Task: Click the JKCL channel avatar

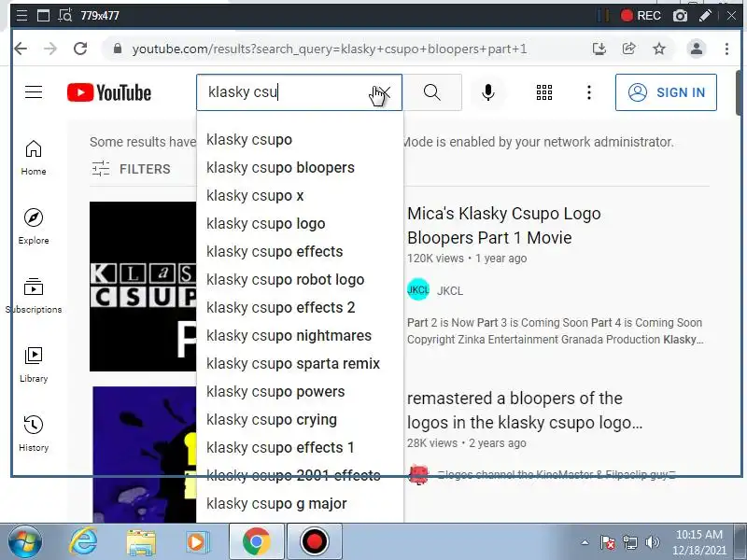Action: [418, 290]
